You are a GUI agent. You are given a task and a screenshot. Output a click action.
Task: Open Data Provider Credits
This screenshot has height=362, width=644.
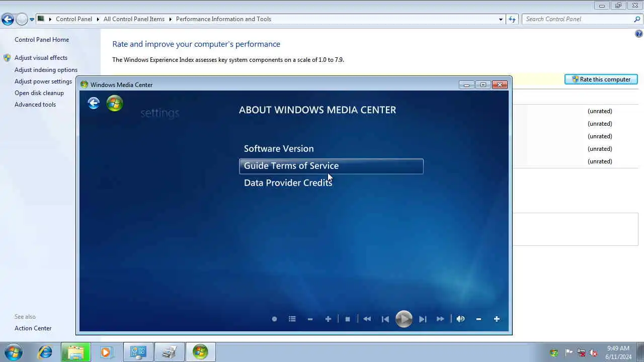coord(288,183)
